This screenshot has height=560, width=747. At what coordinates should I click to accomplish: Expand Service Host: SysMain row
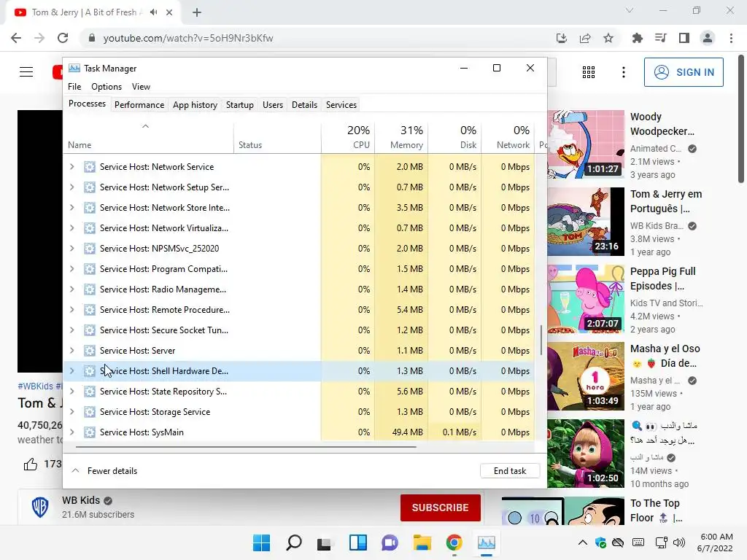pos(72,432)
